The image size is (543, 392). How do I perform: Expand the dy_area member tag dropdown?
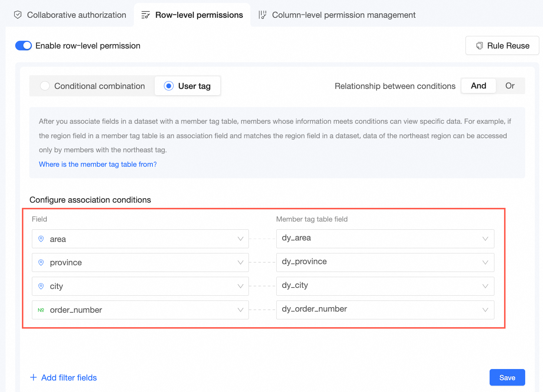point(485,239)
